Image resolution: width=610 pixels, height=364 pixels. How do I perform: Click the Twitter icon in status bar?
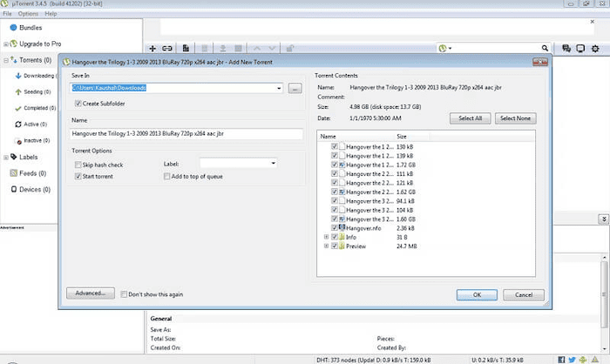pos(571,359)
